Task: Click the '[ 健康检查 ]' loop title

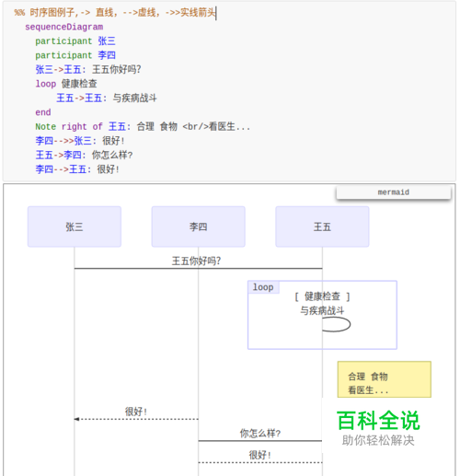Action: coord(322,296)
